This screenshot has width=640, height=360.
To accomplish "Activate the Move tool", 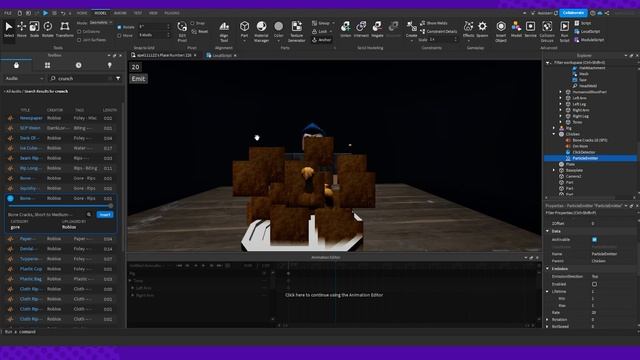I will coord(22,29).
